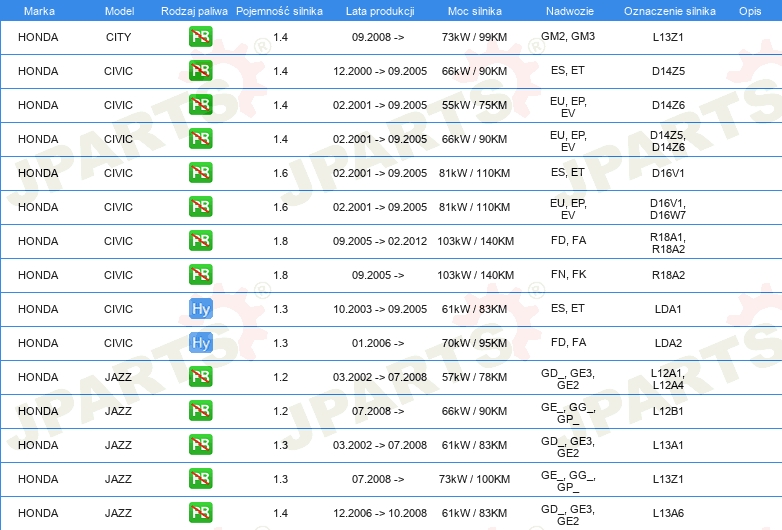Image resolution: width=782 pixels, height=530 pixels.
Task: Select the GM2, GM3 body cell
Action: pyautogui.click(x=568, y=36)
